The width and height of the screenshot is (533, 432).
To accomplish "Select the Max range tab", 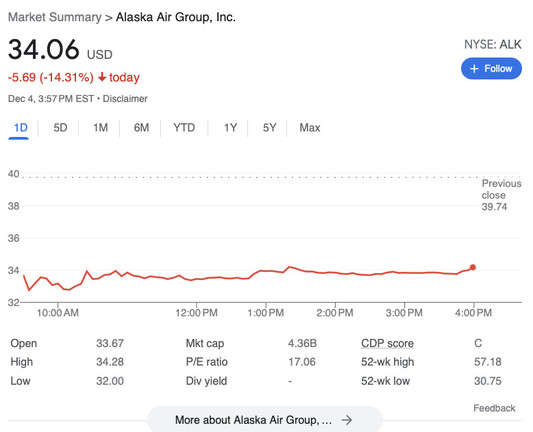I will click(310, 128).
